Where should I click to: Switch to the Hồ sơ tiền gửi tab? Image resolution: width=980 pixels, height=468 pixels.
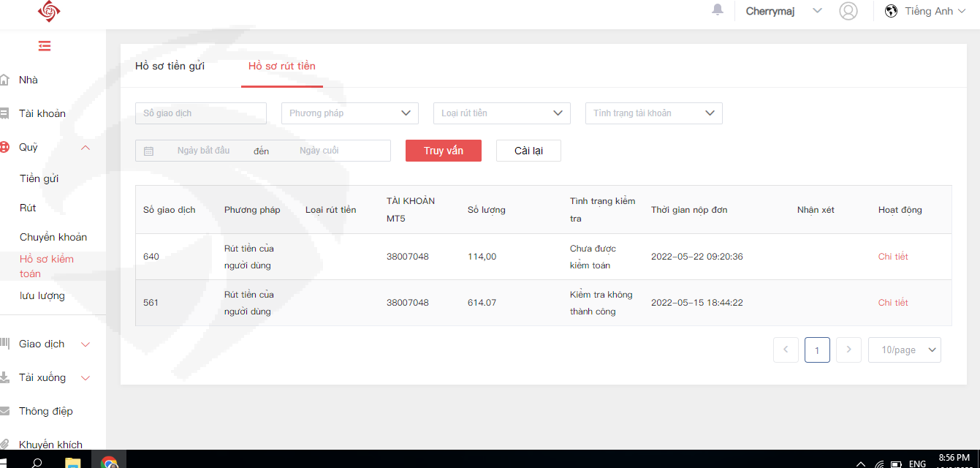(170, 66)
